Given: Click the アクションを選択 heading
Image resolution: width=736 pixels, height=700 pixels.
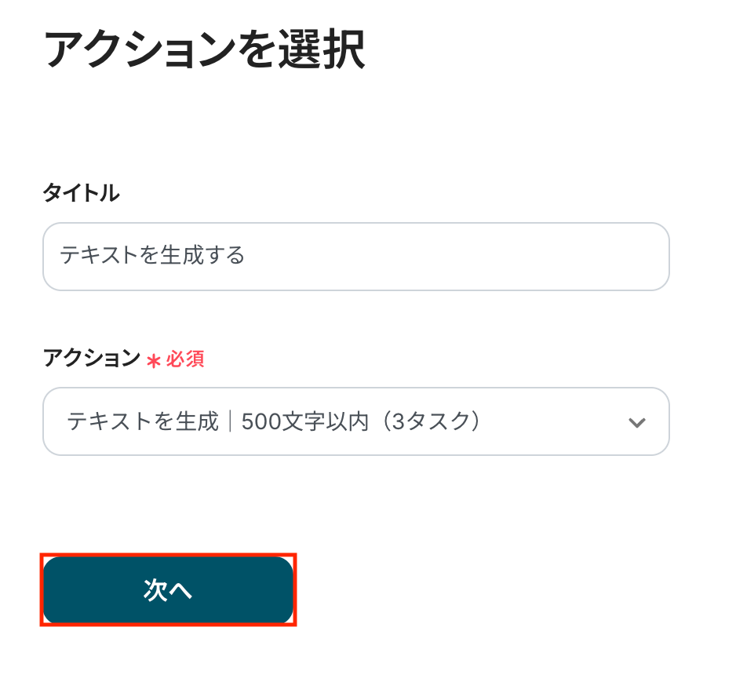Looking at the screenshot, I should click(x=204, y=52).
